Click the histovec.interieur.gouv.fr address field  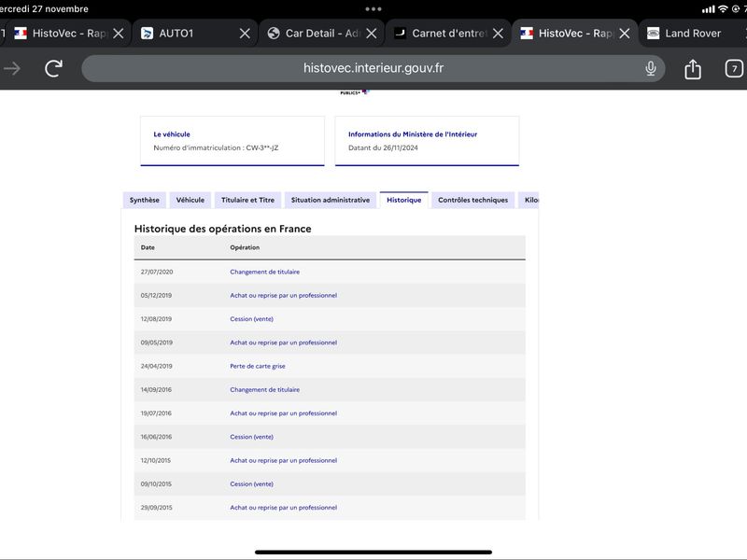(373, 68)
